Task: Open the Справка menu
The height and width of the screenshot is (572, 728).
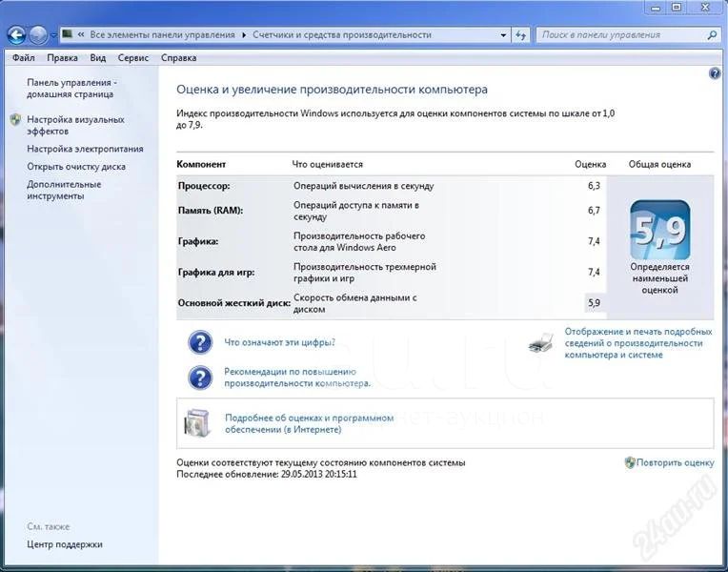Action: tap(179, 58)
